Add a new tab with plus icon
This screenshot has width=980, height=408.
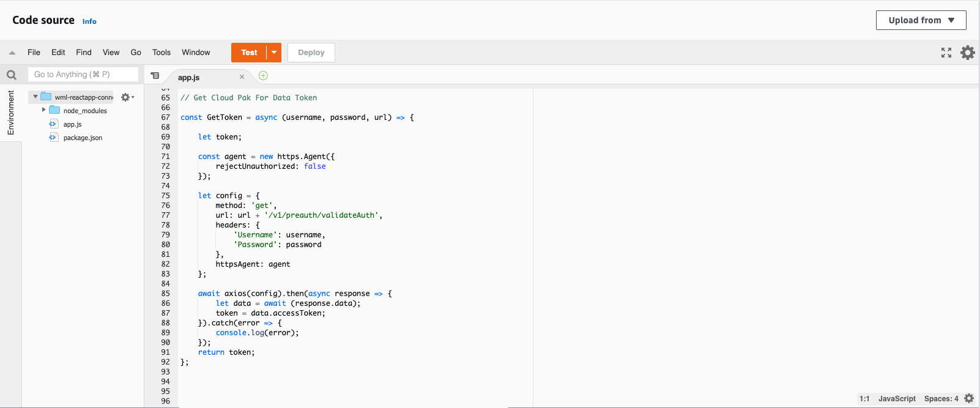[x=263, y=76]
